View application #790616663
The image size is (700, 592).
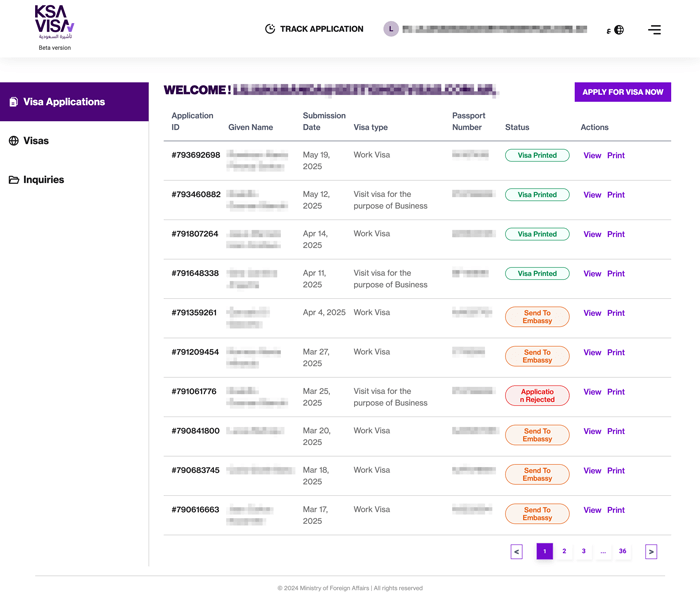[x=592, y=510]
